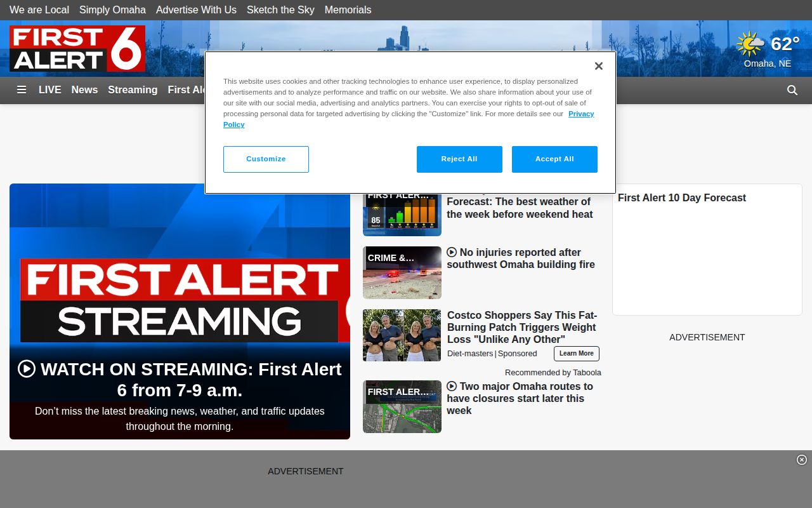Viewport: 812px width, 508px height.
Task: Close the cookie consent dialog
Action: (x=598, y=66)
